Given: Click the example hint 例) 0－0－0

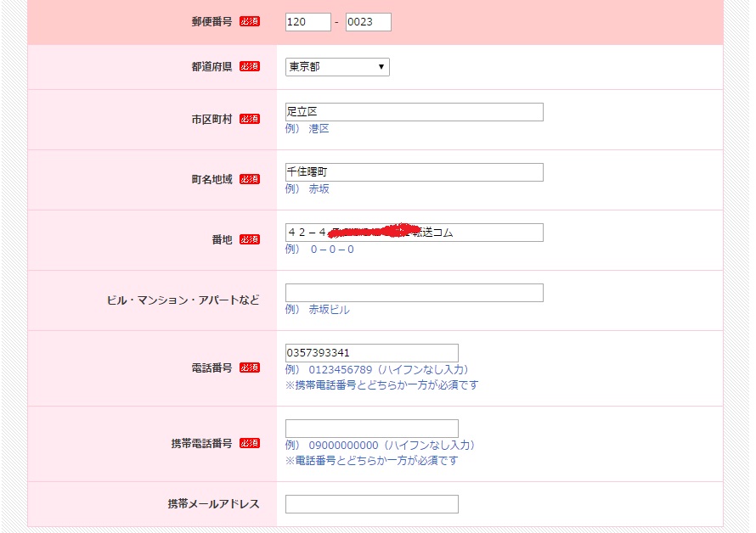Looking at the screenshot, I should tap(319, 250).
